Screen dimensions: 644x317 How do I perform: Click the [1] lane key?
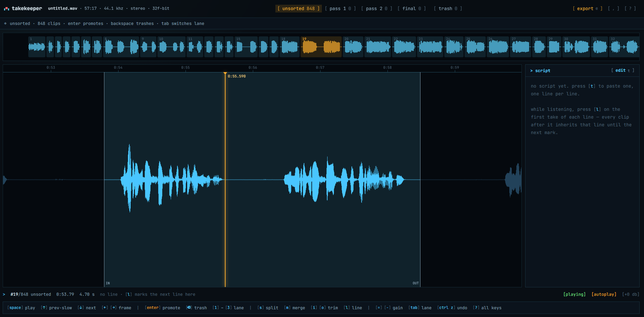(216, 308)
